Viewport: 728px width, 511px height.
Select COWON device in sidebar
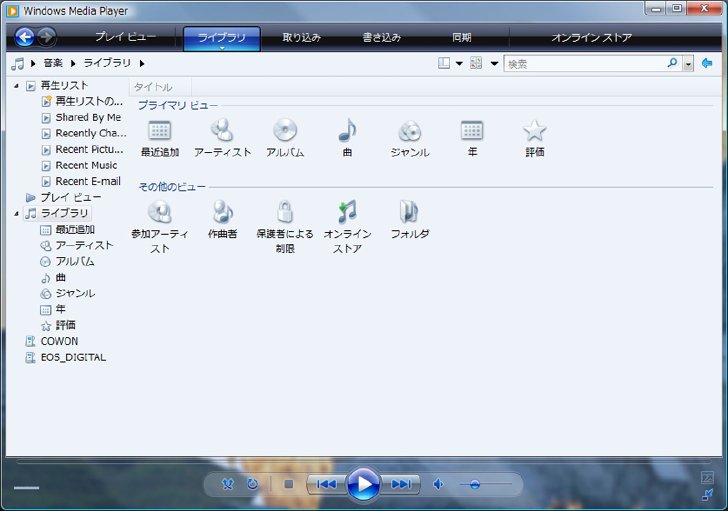coord(59,341)
